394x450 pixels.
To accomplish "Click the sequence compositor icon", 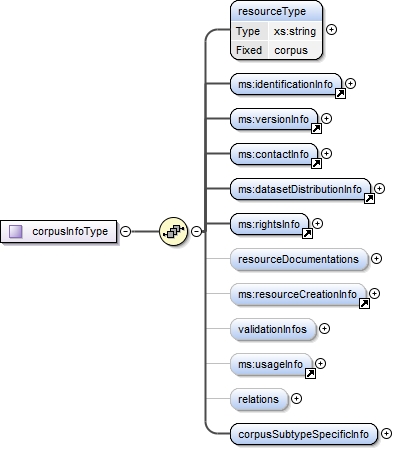I will pos(173,231).
